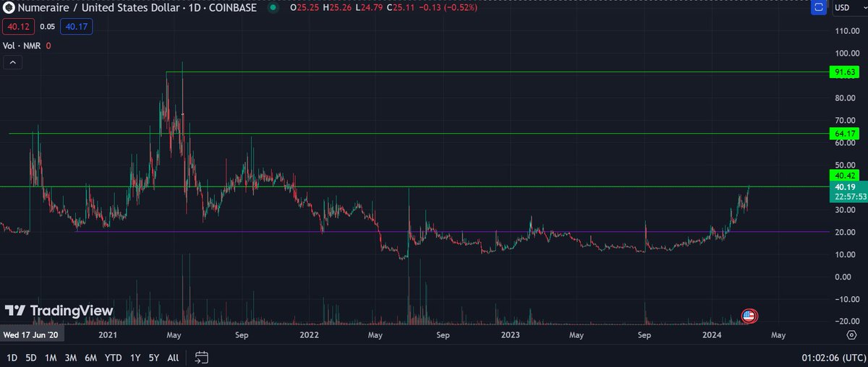Select the 1Y time range

135,358
